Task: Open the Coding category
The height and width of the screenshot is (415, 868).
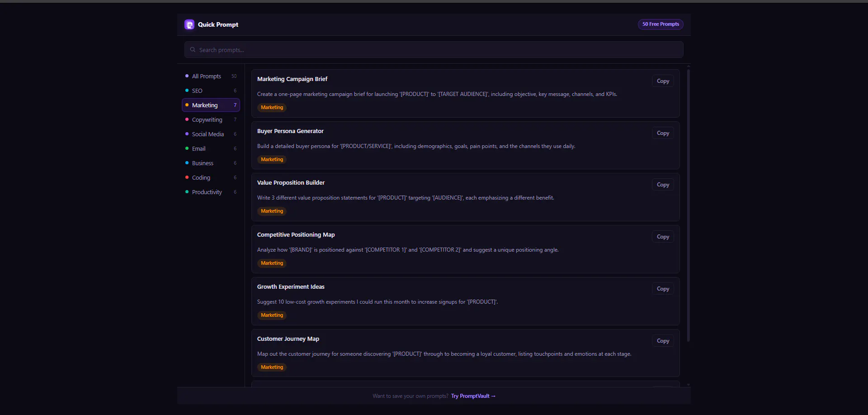Action: point(211,177)
